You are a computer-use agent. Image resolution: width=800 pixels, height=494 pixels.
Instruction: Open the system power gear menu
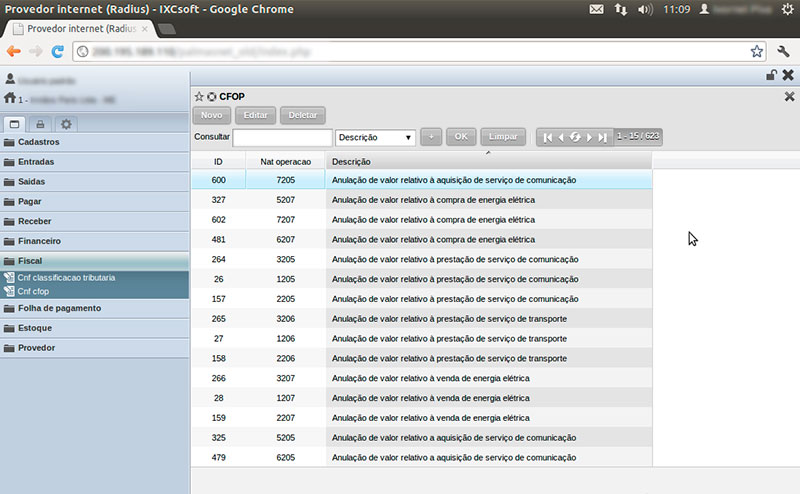click(788, 9)
